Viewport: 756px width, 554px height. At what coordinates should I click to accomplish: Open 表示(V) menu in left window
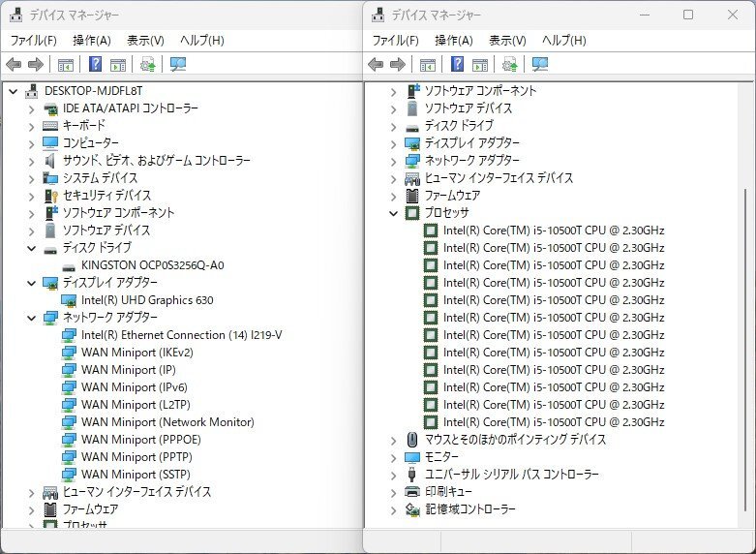[x=145, y=41]
